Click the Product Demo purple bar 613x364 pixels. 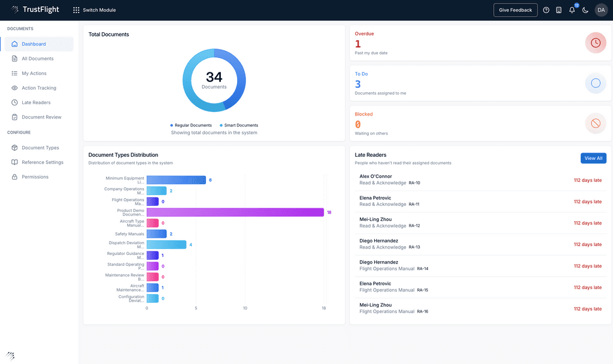(x=235, y=212)
